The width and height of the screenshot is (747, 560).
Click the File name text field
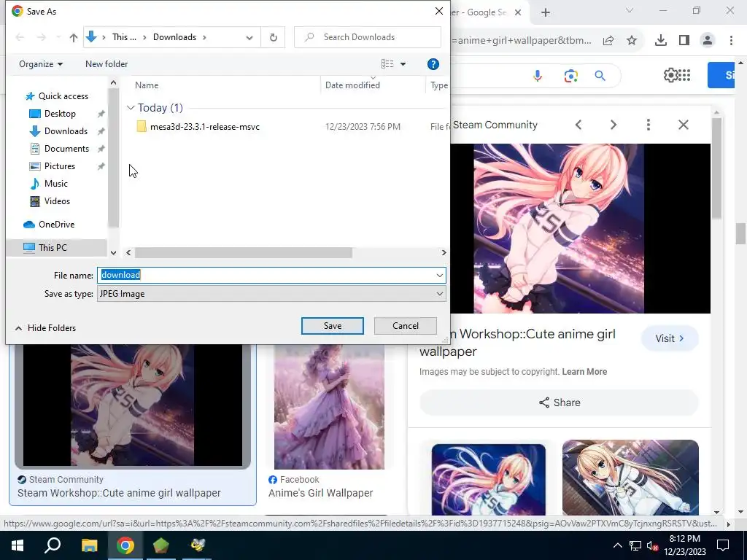tap(265, 275)
